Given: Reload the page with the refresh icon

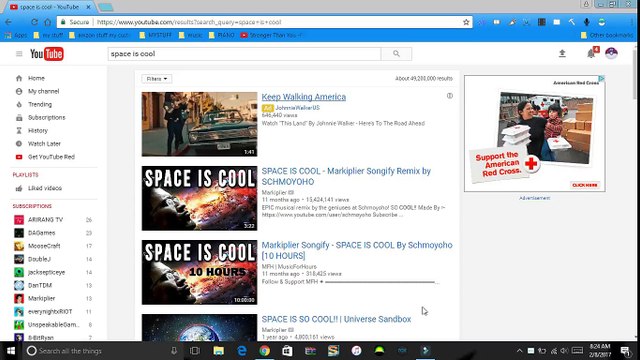Looking at the screenshot, I should 34,22.
